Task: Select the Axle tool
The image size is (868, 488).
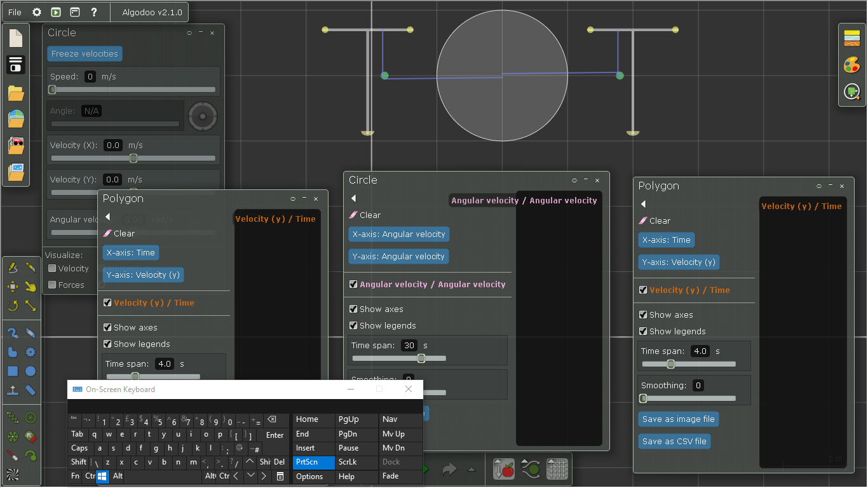Action: pos(13,437)
